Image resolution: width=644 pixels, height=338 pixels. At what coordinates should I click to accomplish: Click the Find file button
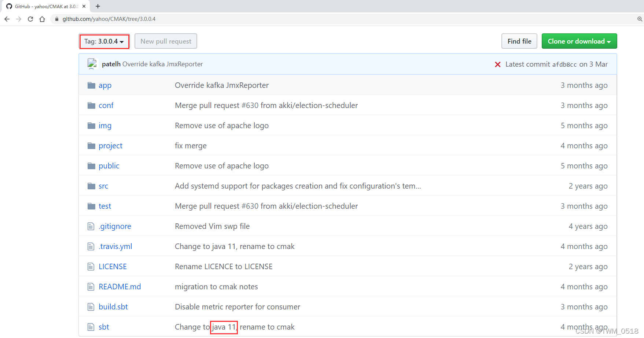(x=519, y=41)
